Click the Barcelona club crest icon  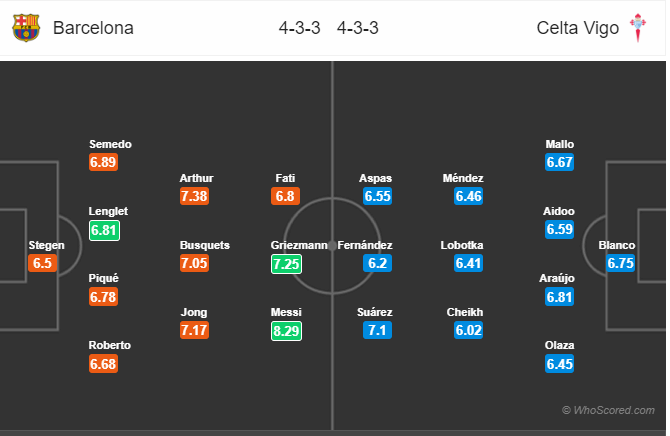pos(26,28)
